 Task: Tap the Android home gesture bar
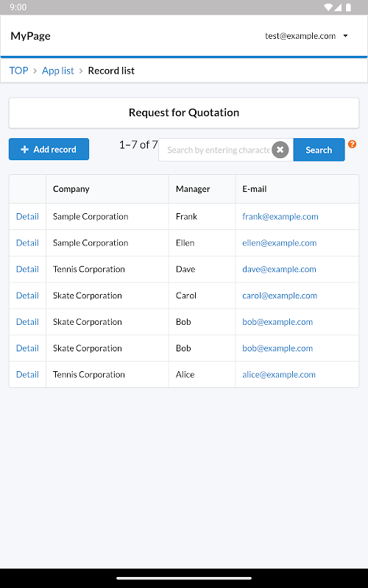pyautogui.click(x=184, y=578)
